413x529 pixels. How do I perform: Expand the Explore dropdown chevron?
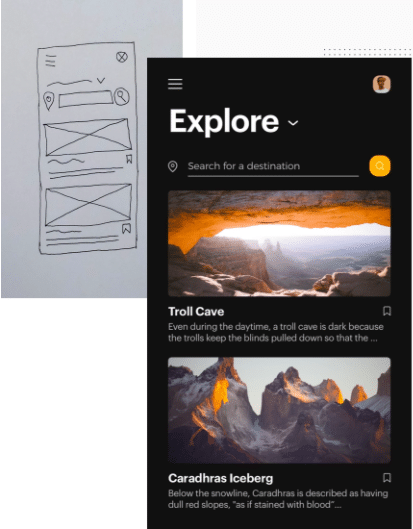[x=293, y=123]
